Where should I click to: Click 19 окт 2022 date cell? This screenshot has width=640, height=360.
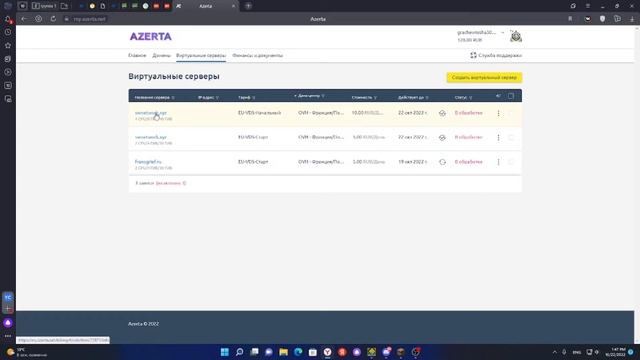(x=413, y=162)
